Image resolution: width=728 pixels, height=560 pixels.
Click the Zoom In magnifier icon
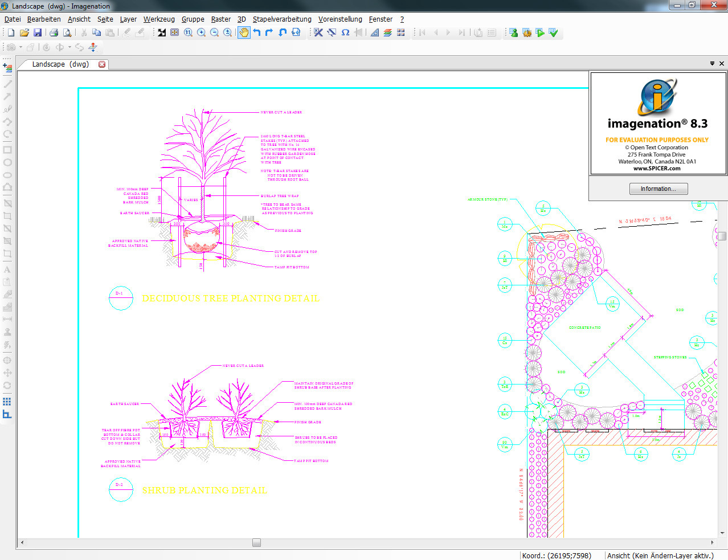click(201, 32)
